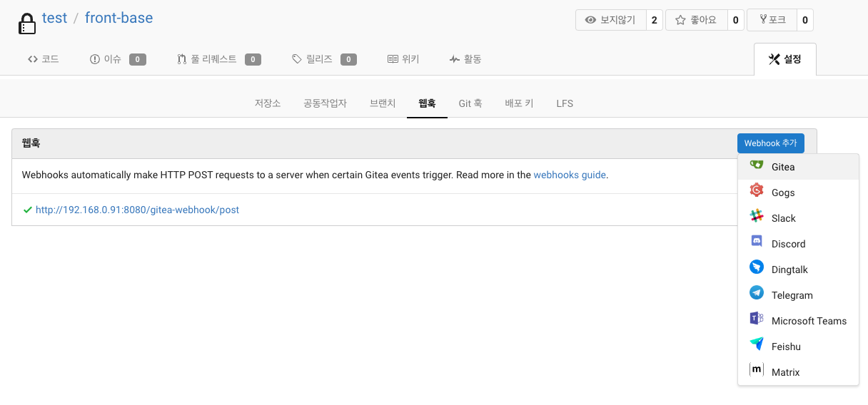Choose Gitea from webhook type list

tap(798, 167)
